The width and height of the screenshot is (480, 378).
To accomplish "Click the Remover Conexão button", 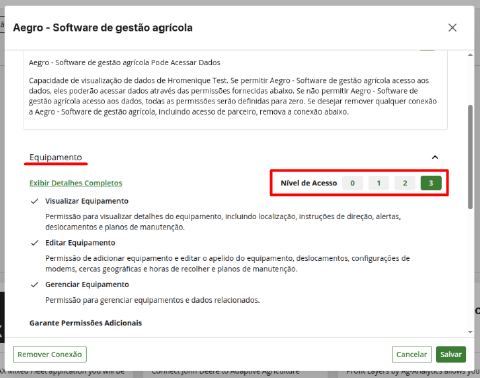I will click(50, 354).
